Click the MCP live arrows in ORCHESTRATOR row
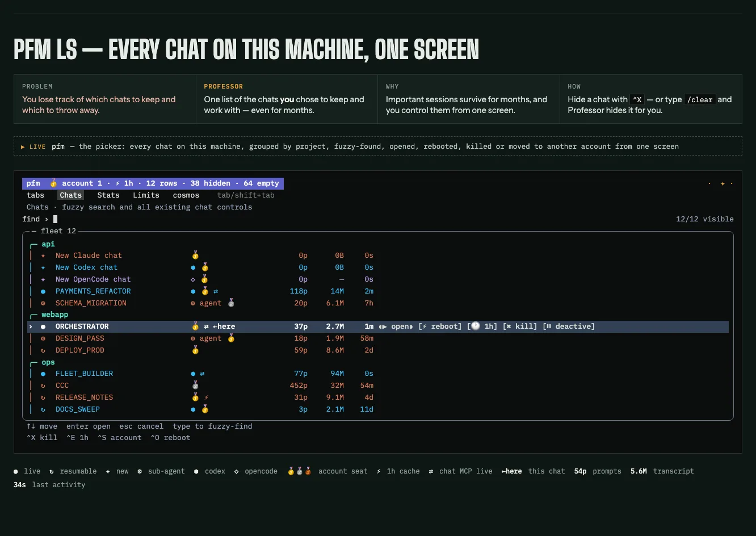756x536 pixels. (207, 326)
